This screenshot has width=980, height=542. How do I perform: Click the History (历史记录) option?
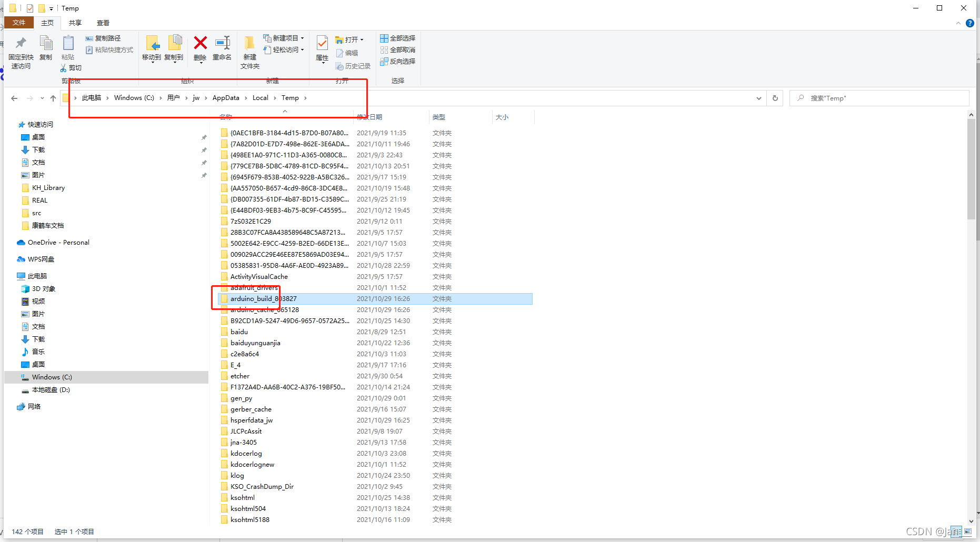353,66
